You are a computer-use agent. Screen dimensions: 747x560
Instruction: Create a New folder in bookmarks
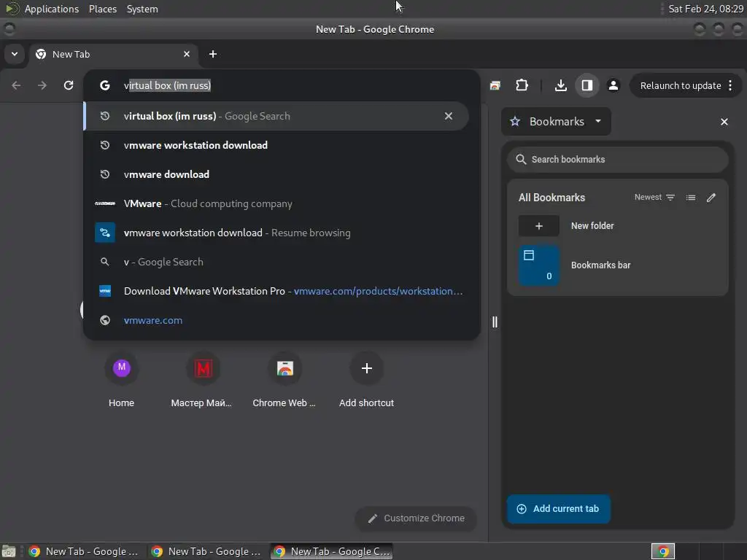617,226
